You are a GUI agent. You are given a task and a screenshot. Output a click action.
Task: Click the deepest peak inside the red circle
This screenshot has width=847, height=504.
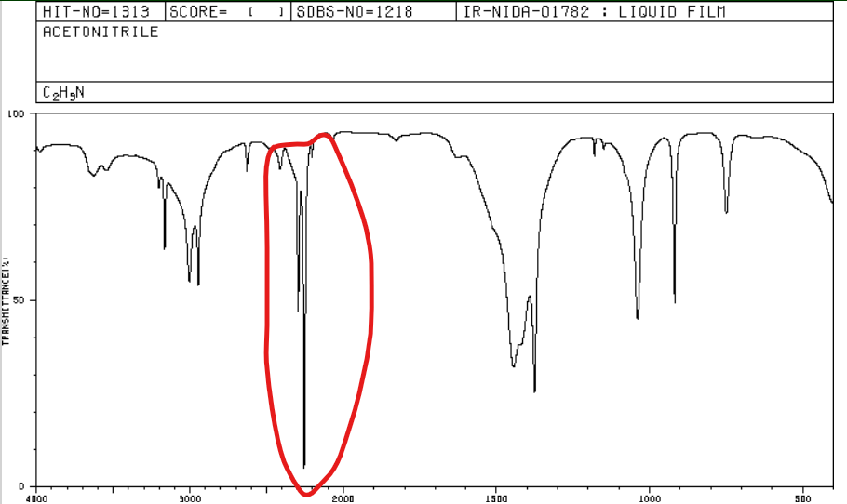[304, 465]
